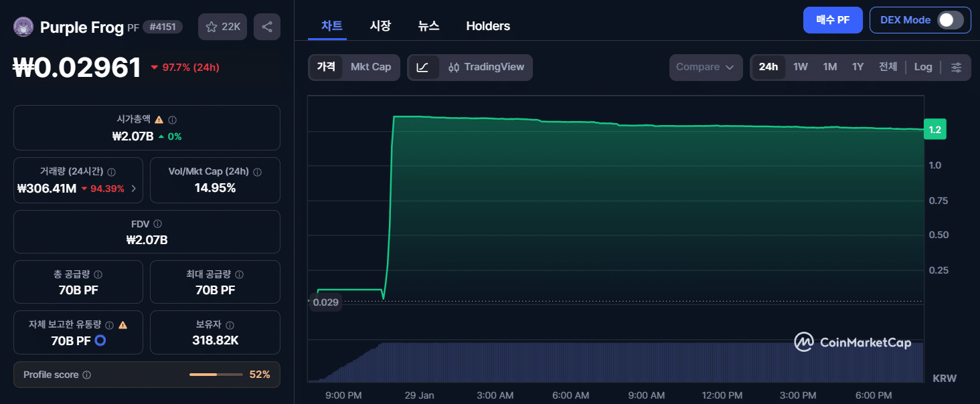Toggle DEX Mode switch
Viewport: 980px width, 404px height.
(951, 20)
